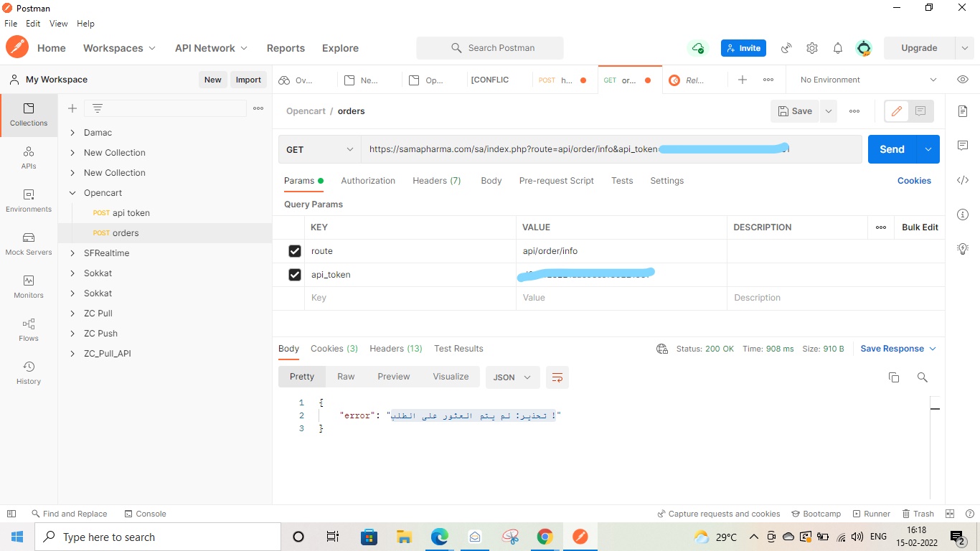Open the settings gear icon in header
The height and width of the screenshot is (551, 980).
tap(812, 48)
